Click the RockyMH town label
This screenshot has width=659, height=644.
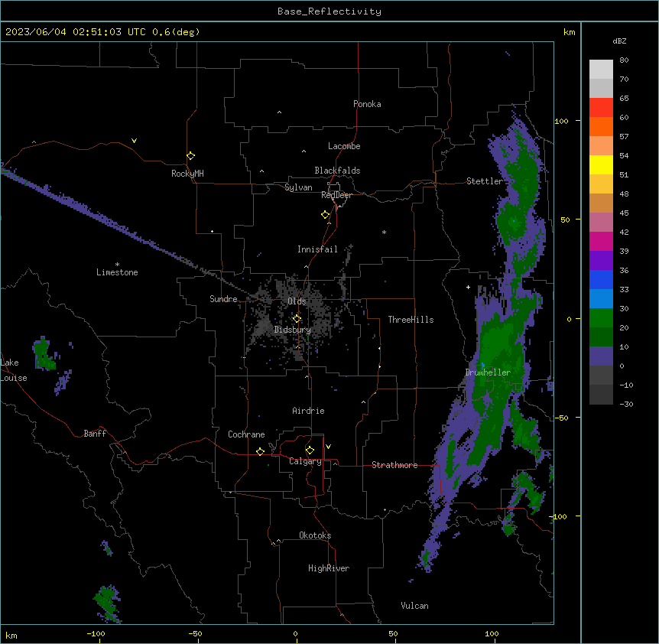tap(187, 174)
